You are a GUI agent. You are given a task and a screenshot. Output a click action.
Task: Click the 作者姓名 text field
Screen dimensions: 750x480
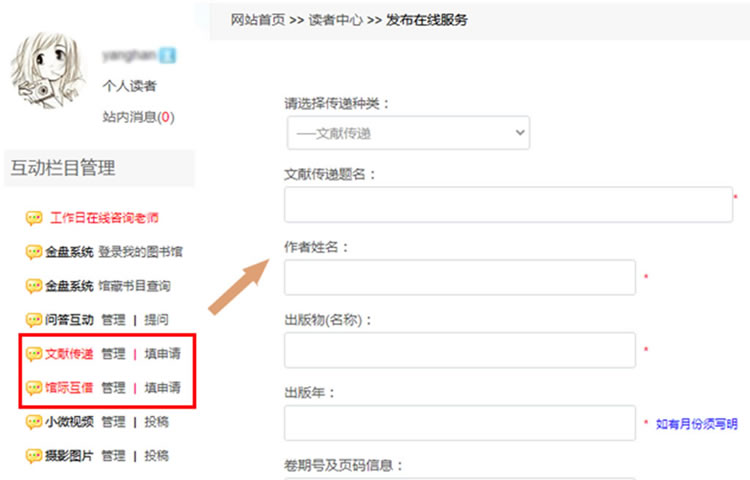point(459,277)
